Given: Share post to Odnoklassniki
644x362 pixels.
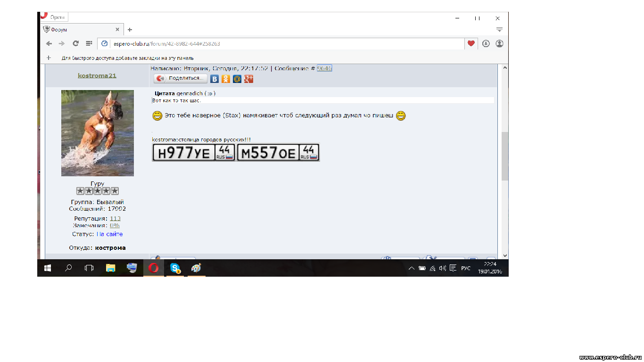Looking at the screenshot, I should click(x=226, y=79).
